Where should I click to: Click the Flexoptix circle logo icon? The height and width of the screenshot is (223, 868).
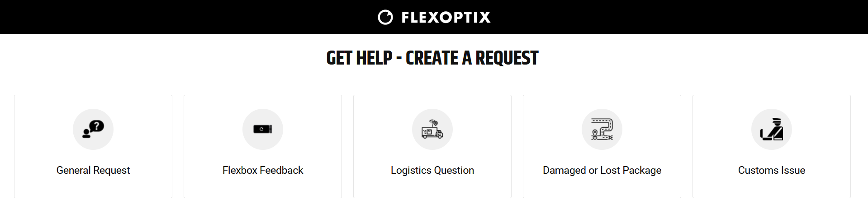pyautogui.click(x=385, y=17)
